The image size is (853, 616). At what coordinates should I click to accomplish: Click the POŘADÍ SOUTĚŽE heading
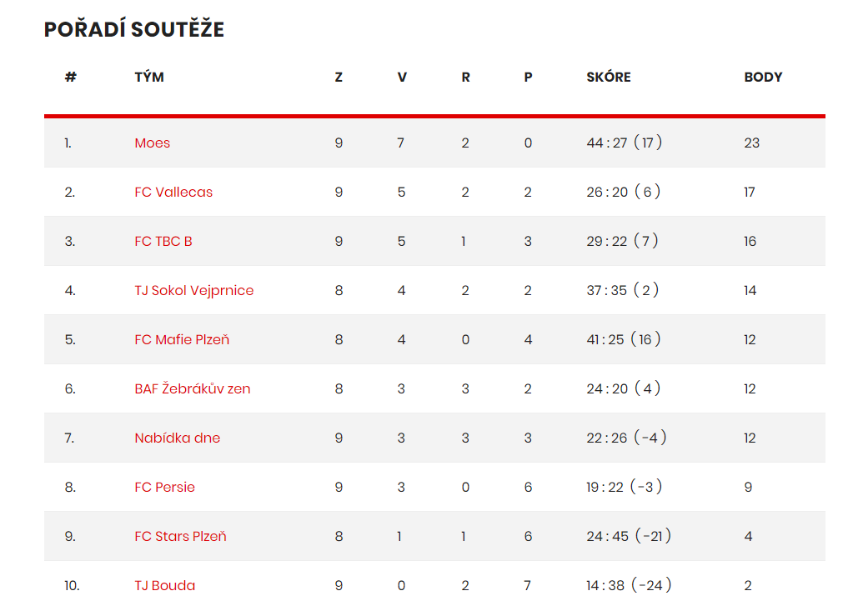(x=133, y=29)
